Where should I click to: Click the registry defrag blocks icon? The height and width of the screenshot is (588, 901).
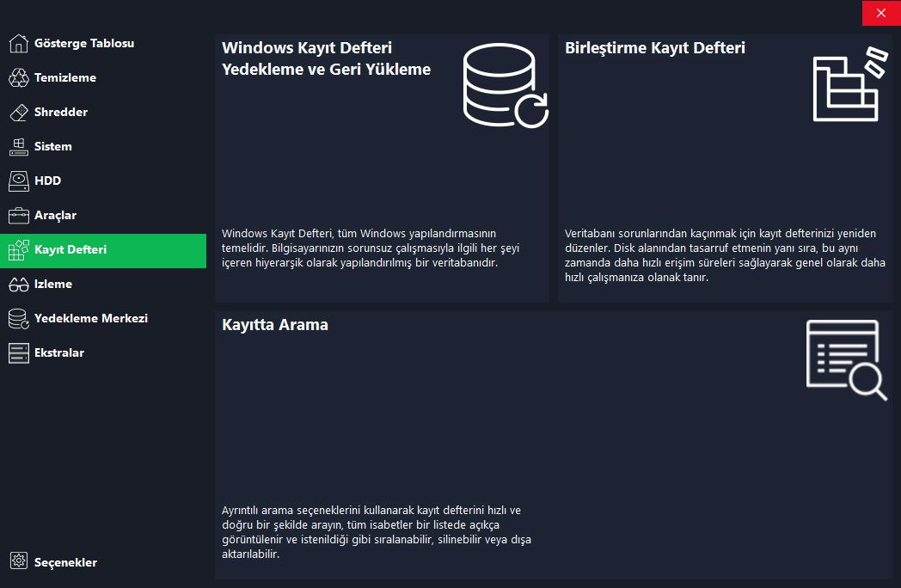[x=850, y=84]
